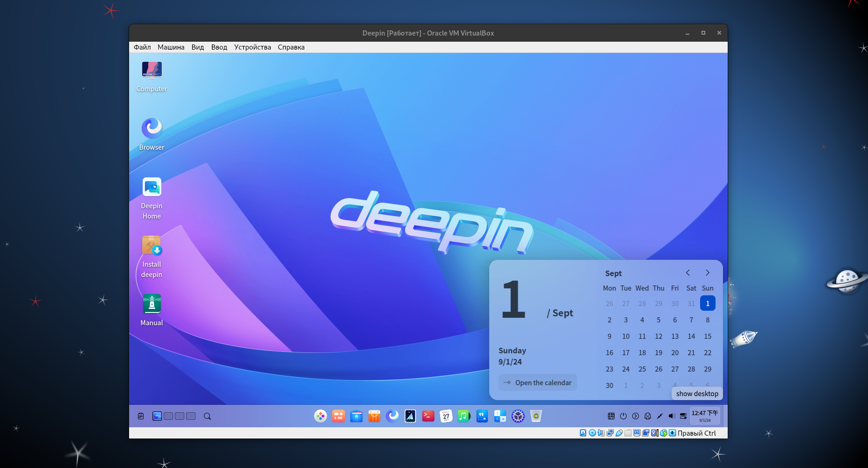
Task: Click VirtualBox network status icon
Action: pos(610,433)
